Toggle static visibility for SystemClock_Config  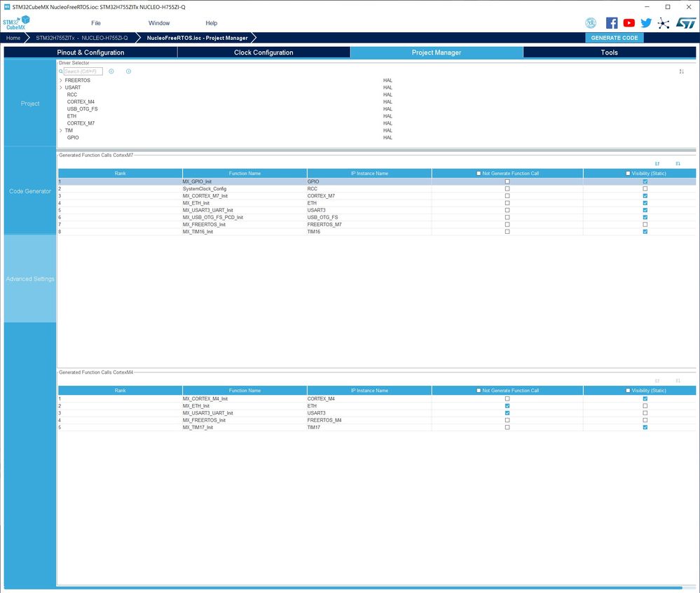[x=645, y=189]
